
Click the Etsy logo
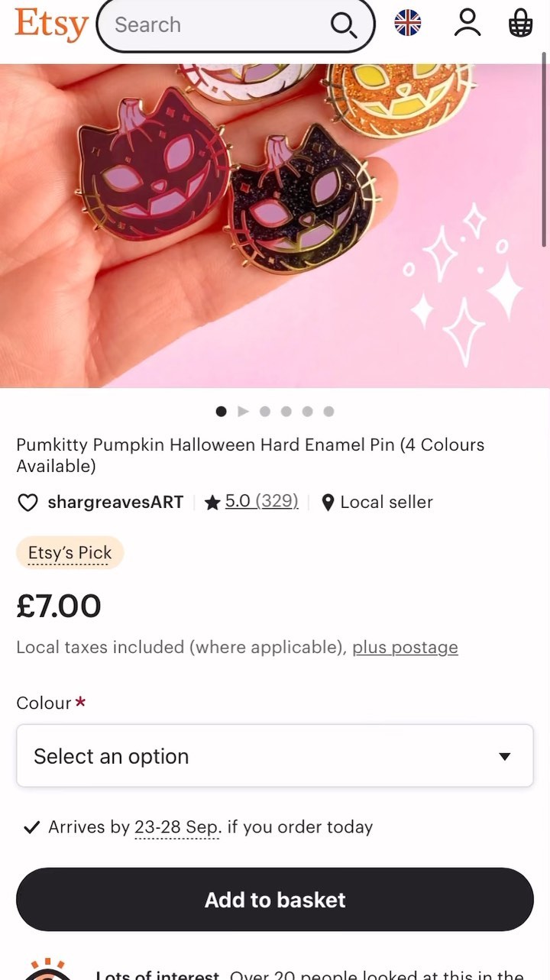click(x=51, y=24)
